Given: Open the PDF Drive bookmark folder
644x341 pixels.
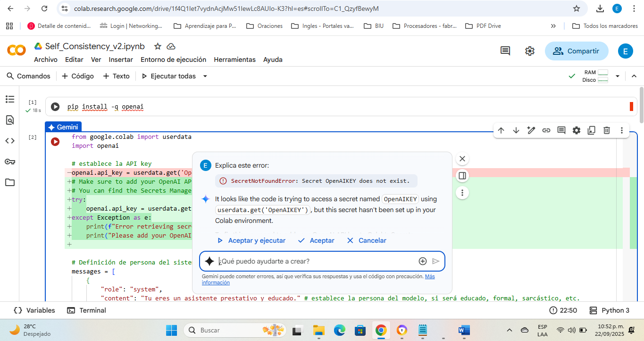Looking at the screenshot, I should click(483, 26).
